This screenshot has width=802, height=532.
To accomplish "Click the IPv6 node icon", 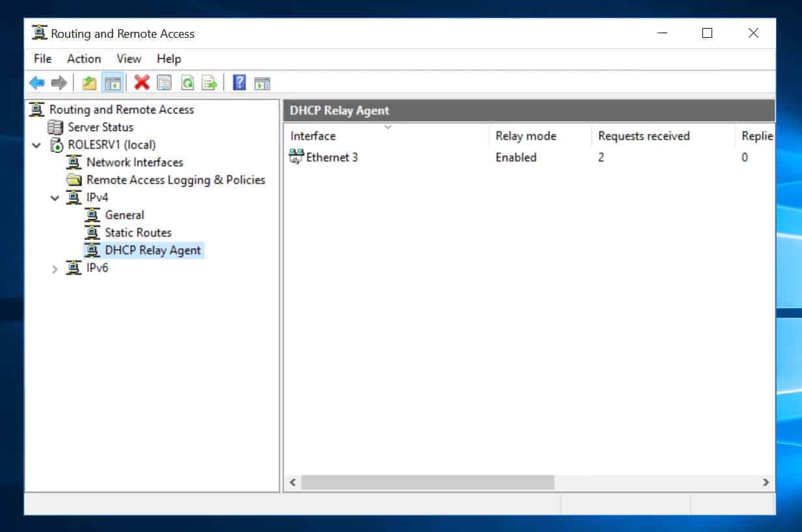I will click(74, 268).
